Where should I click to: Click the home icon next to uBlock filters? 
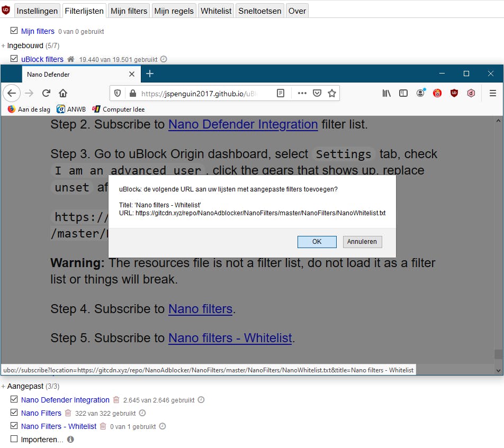coord(71,59)
